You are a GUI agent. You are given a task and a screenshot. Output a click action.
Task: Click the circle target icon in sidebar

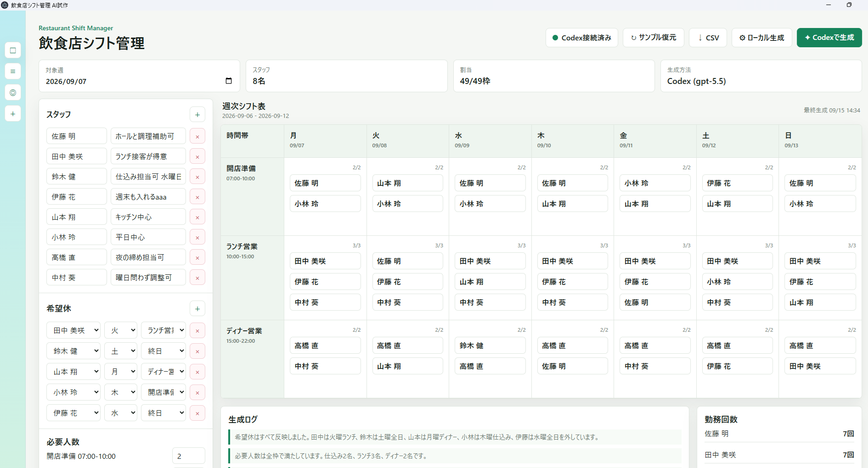(x=13, y=93)
